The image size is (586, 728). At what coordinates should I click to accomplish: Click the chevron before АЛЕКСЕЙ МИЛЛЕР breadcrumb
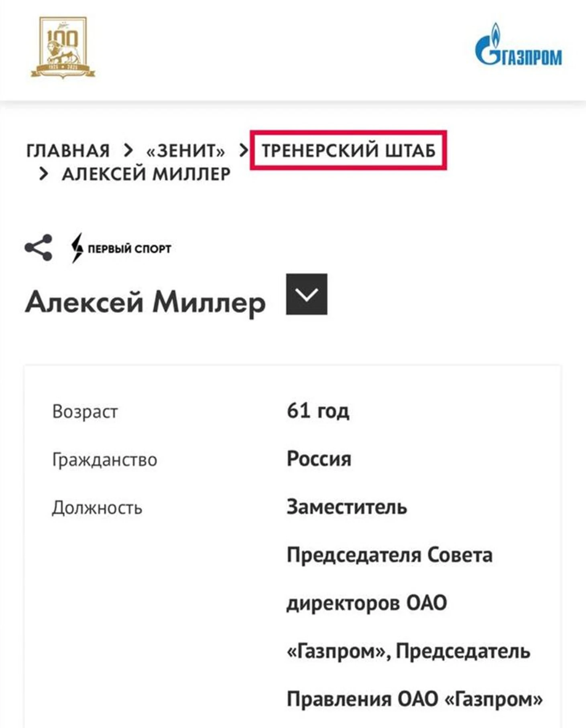[43, 174]
